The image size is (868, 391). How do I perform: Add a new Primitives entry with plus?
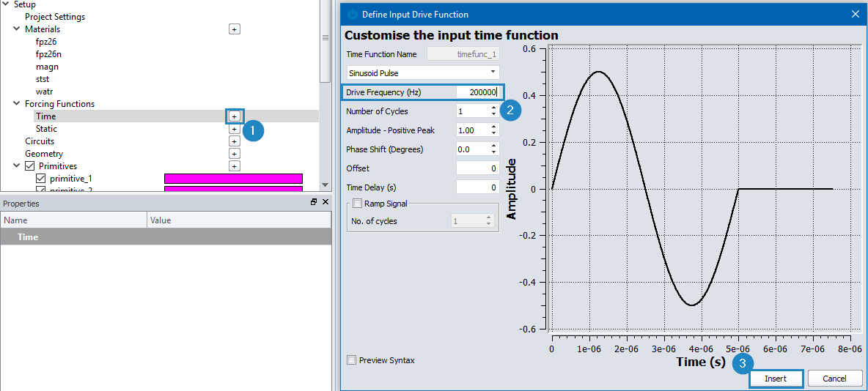[234, 166]
